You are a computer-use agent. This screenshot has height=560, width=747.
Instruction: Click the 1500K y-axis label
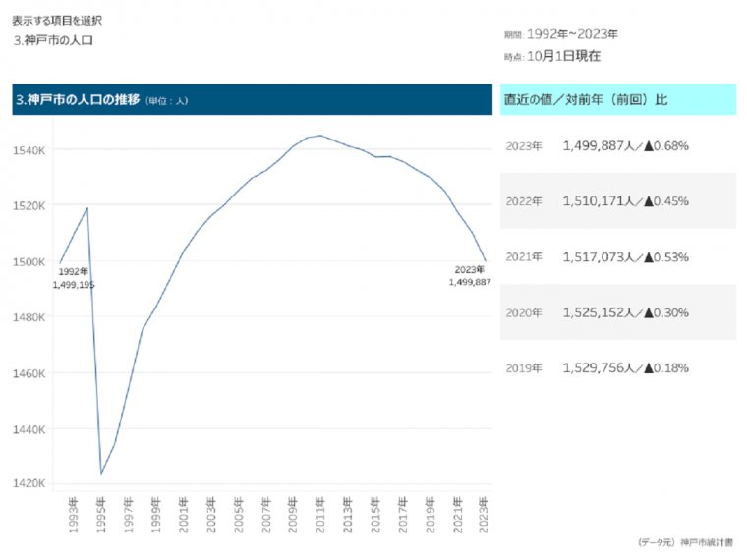click(x=29, y=262)
